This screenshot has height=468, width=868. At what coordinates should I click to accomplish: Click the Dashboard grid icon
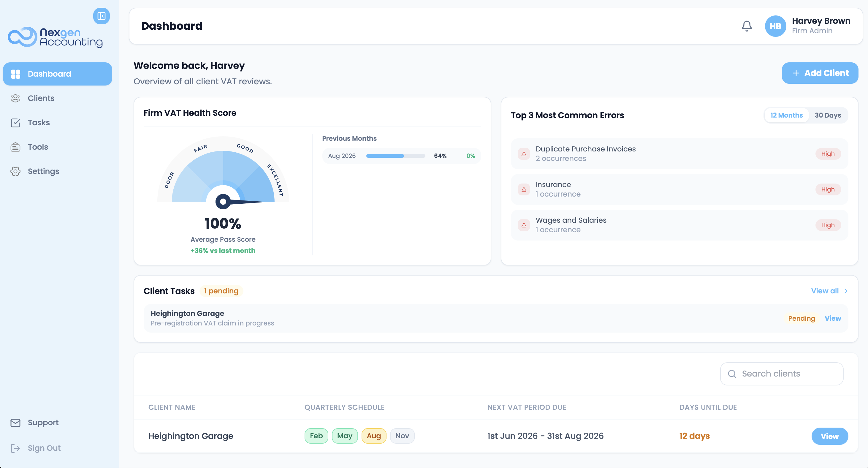point(15,74)
